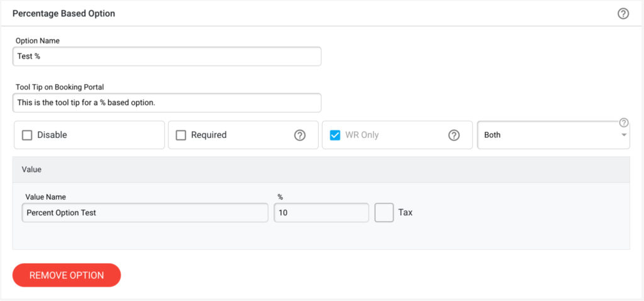Focus the Option Name field with Test %
The width and height of the screenshot is (644, 301).
click(x=167, y=56)
